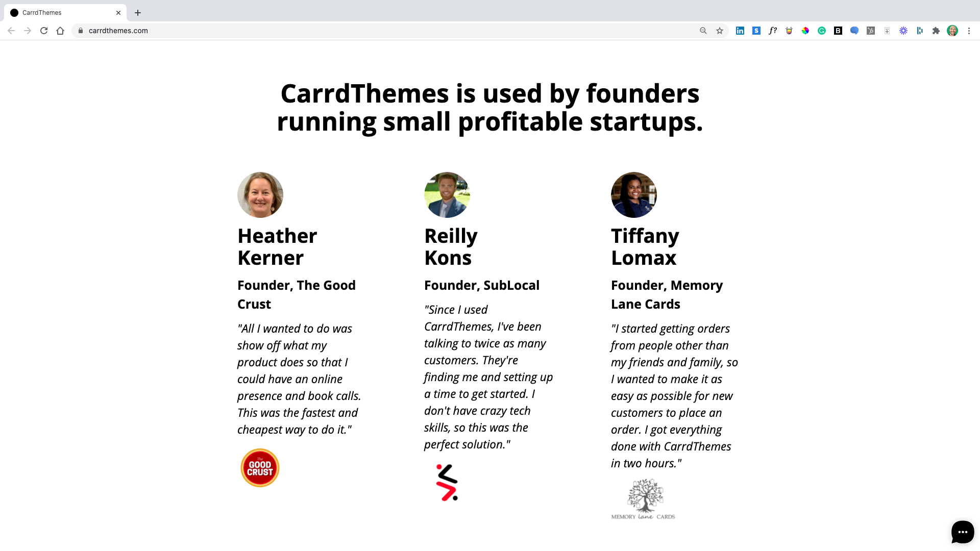Open the LinkedIn extension
This screenshot has width=980, height=551.
740,31
